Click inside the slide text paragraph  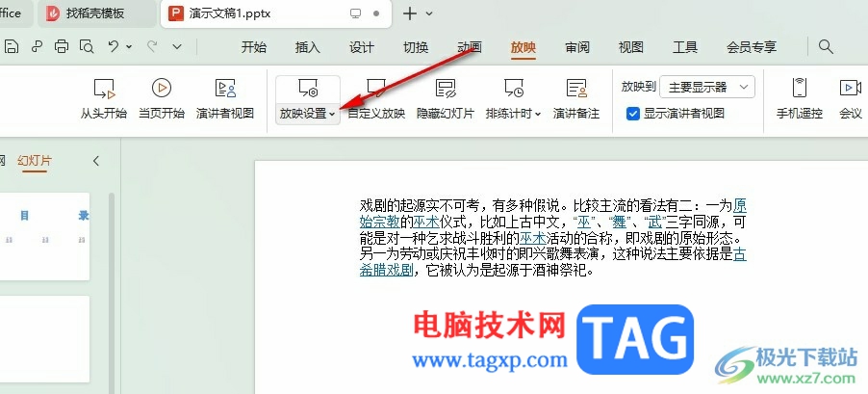[x=553, y=239]
